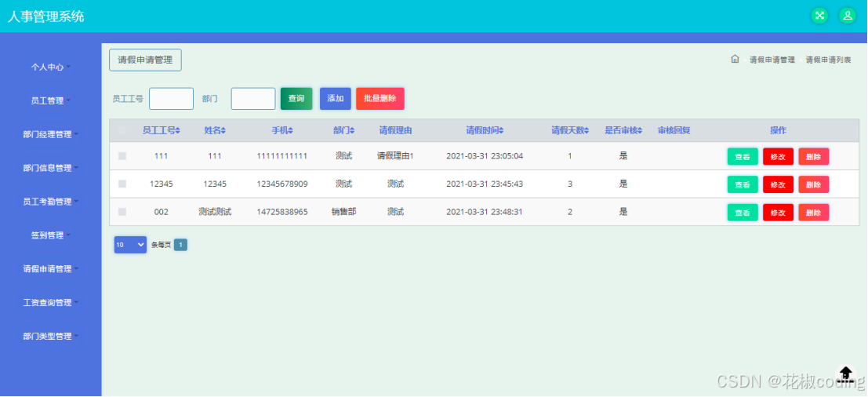868x397 pixels.
Task: Click the home icon in breadcrumb
Action: point(735,60)
